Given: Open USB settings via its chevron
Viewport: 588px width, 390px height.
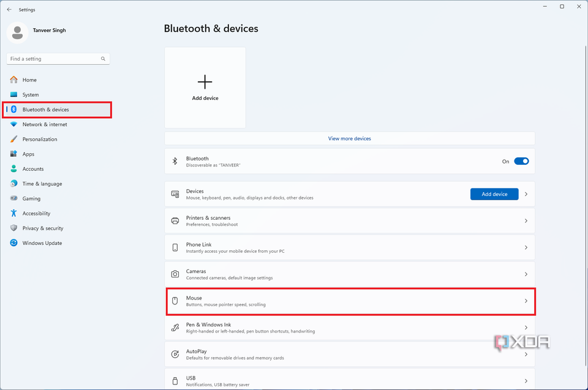Looking at the screenshot, I should (526, 381).
